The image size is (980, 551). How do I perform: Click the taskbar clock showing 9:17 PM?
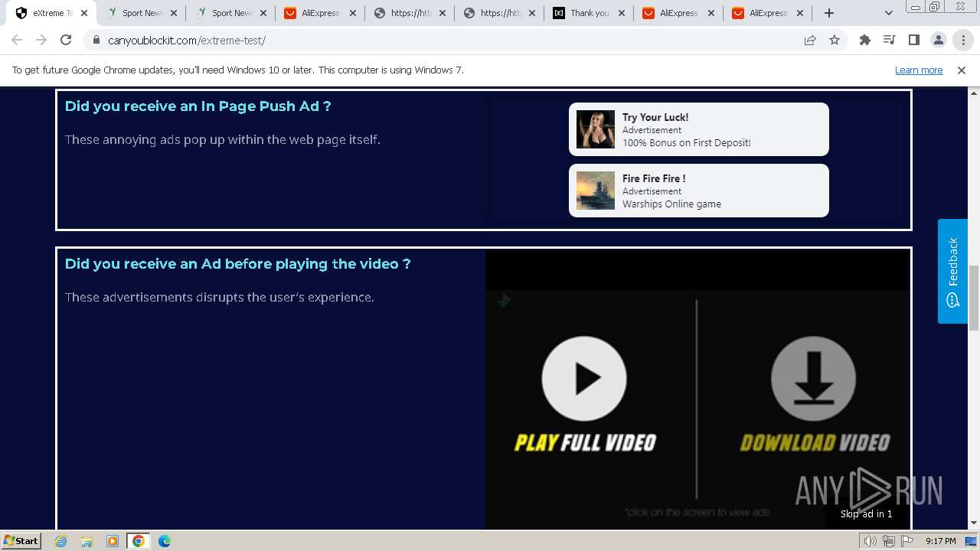point(940,541)
